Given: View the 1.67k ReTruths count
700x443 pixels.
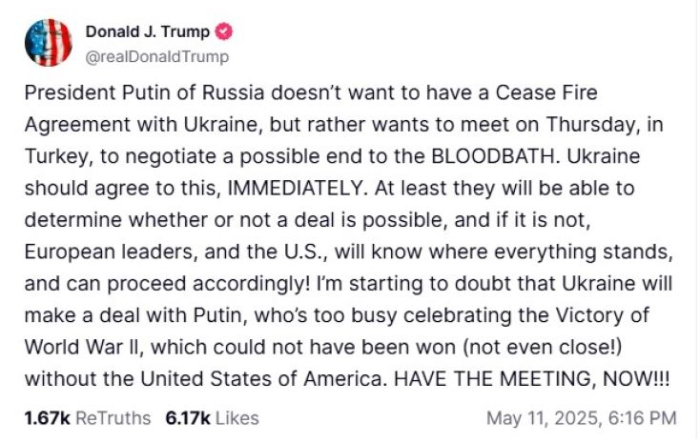Looking at the screenshot, I should pos(47,418).
